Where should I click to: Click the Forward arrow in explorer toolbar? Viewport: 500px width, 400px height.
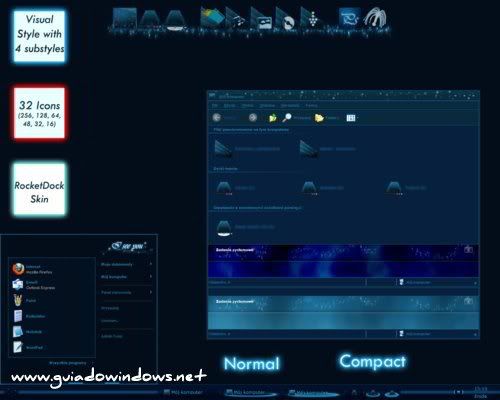point(253,117)
